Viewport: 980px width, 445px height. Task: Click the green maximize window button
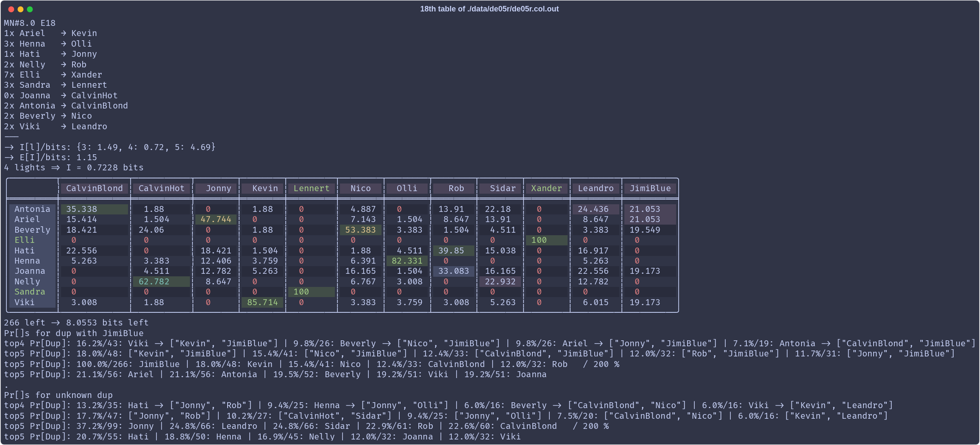pyautogui.click(x=30, y=9)
